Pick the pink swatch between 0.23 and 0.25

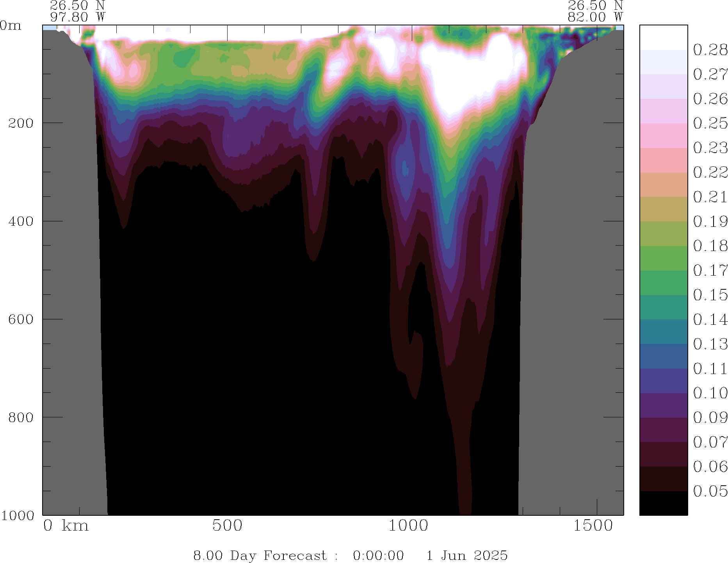pyautogui.click(x=663, y=135)
